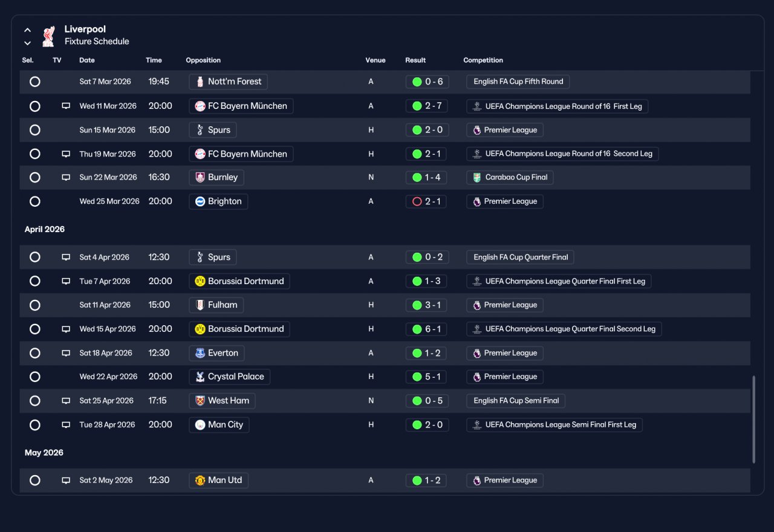Click the up chevron beside Liverpool
The height and width of the screenshot is (532, 774).
27,30
